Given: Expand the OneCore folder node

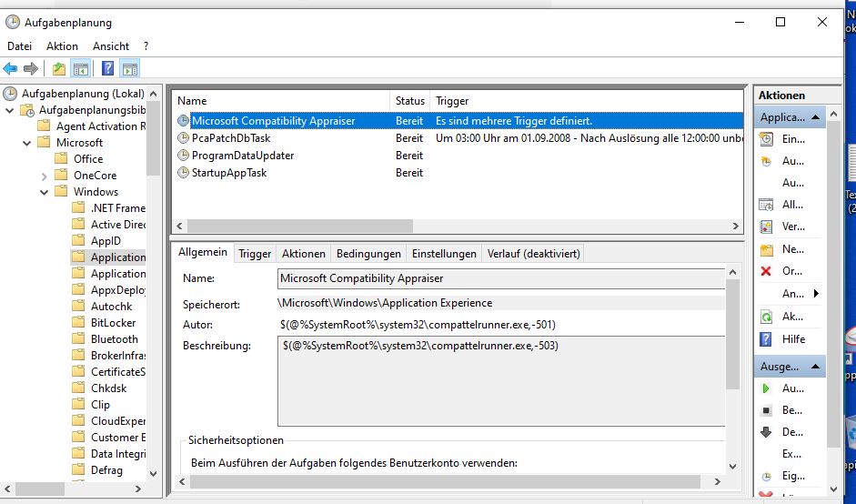Looking at the screenshot, I should [45, 176].
